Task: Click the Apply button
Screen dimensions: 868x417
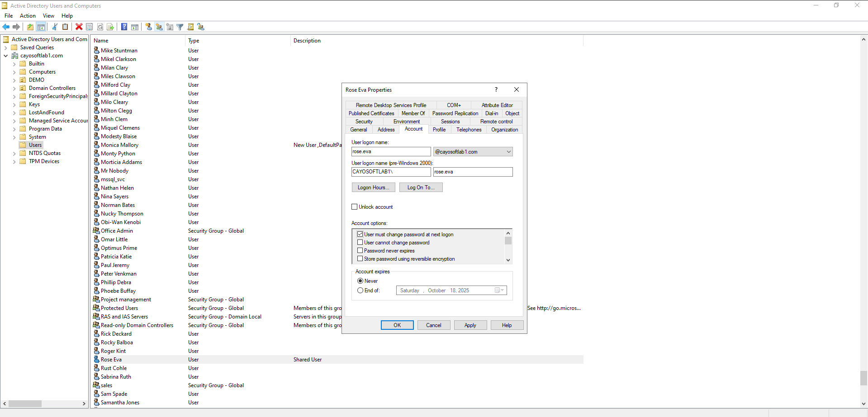Action: [470, 325]
